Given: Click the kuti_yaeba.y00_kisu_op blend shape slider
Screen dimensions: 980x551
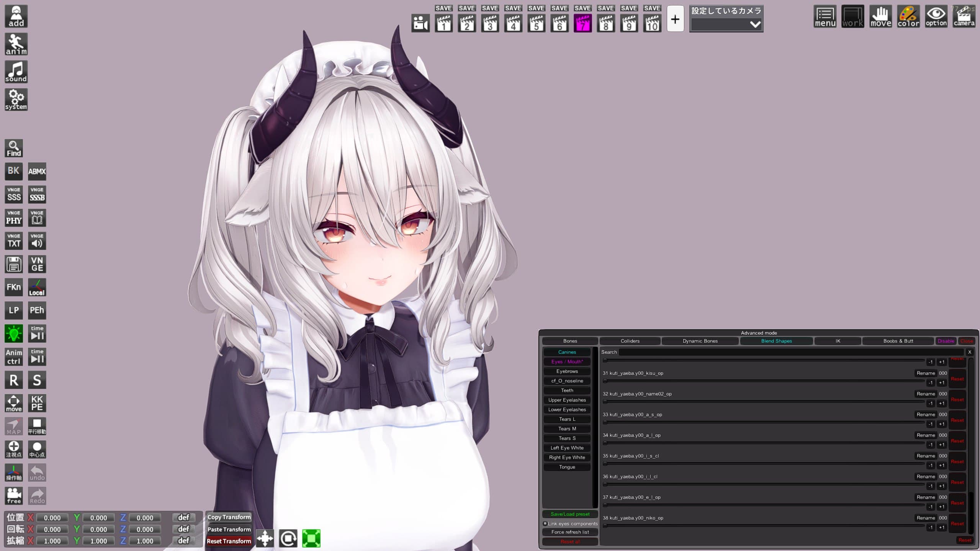Looking at the screenshot, I should click(764, 381).
